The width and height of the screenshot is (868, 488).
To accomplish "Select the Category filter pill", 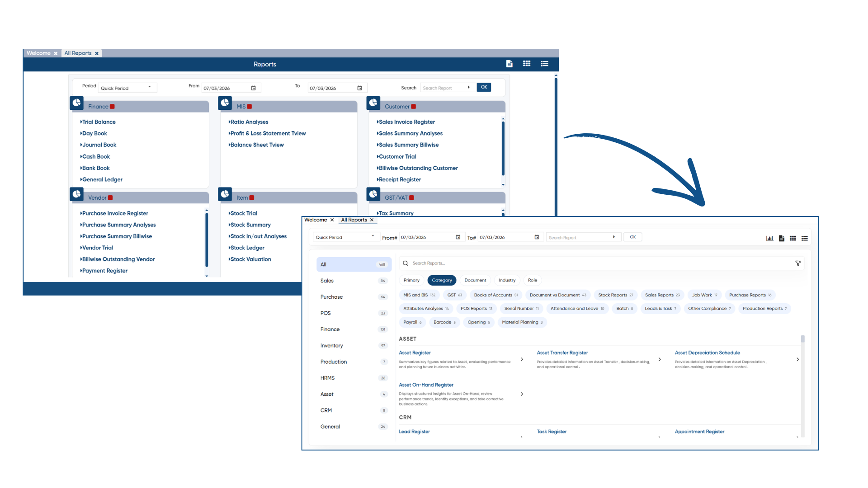I will pyautogui.click(x=442, y=280).
